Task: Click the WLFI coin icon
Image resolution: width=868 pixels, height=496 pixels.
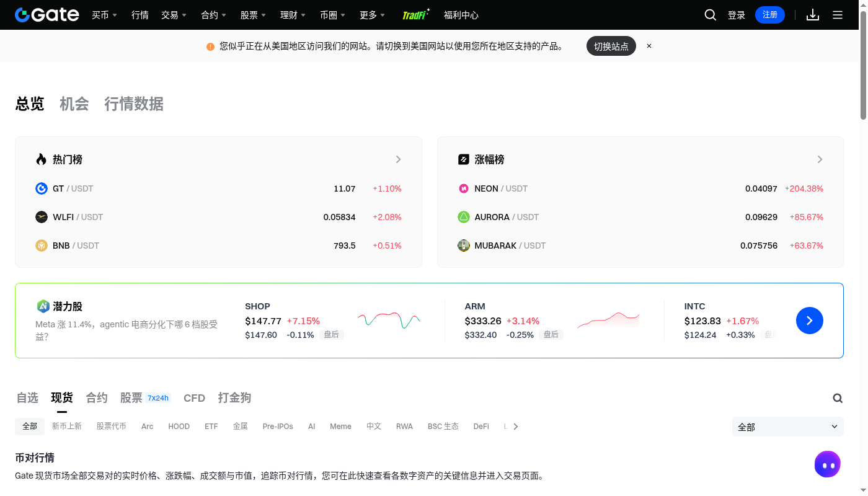Action: coord(42,217)
